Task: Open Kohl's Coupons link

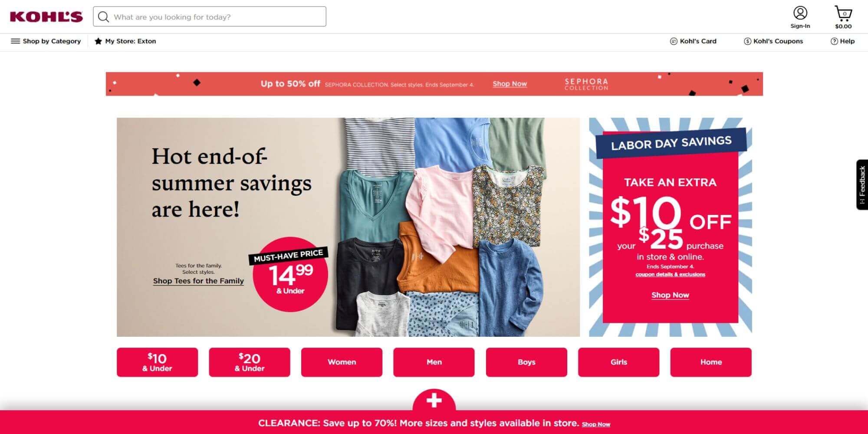Action: coord(773,41)
